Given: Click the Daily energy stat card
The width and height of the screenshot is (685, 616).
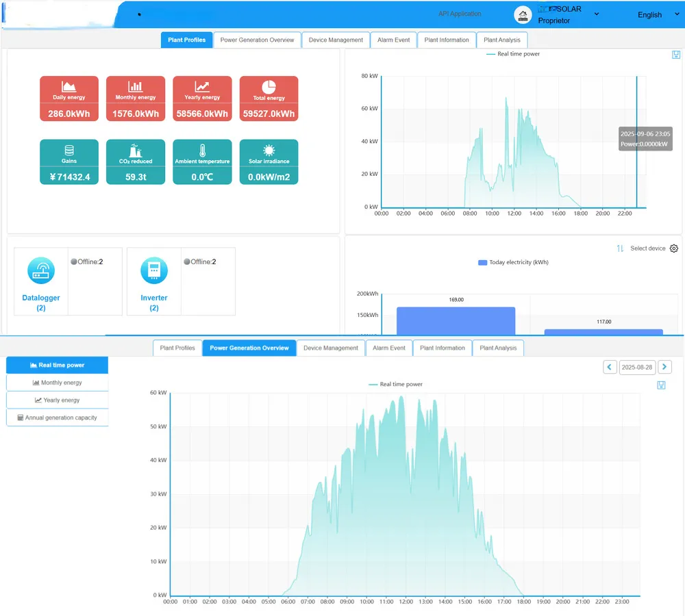Looking at the screenshot, I should 68,98.
